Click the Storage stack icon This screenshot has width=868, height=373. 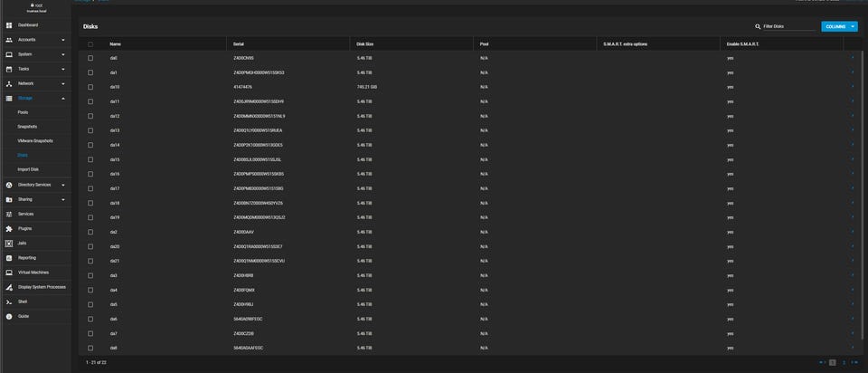click(x=9, y=98)
